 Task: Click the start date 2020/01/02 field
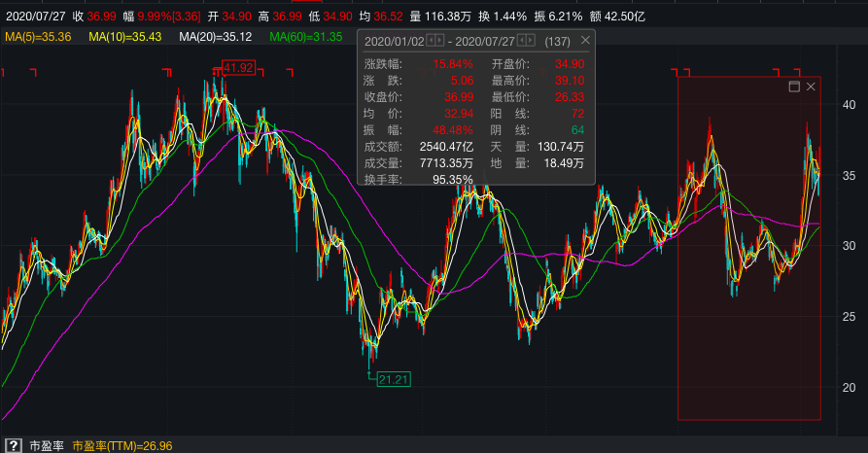coord(394,41)
